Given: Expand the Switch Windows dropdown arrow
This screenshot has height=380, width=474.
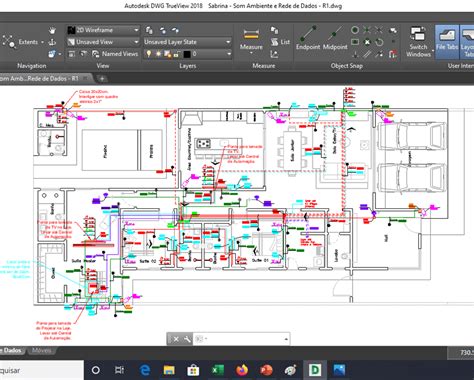Looking at the screenshot, I should point(433,50).
